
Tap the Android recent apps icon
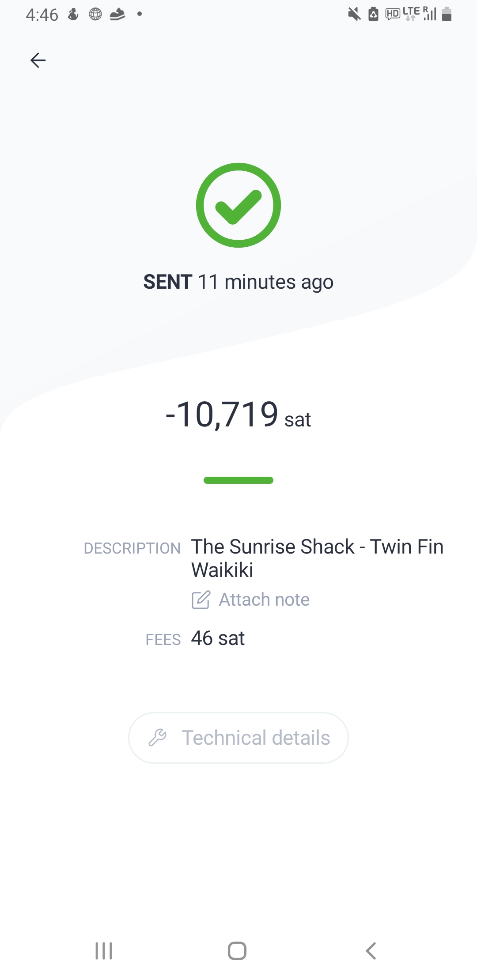click(x=104, y=950)
